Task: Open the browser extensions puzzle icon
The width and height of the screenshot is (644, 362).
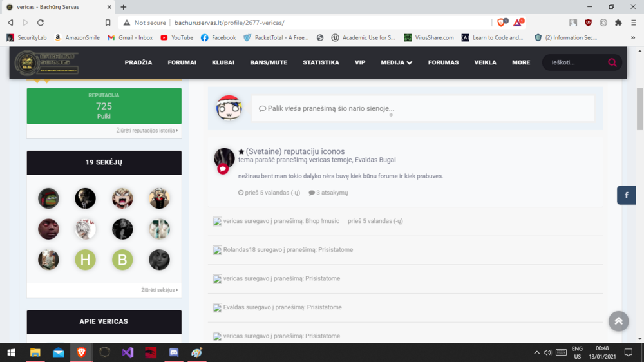Action: [x=618, y=23]
